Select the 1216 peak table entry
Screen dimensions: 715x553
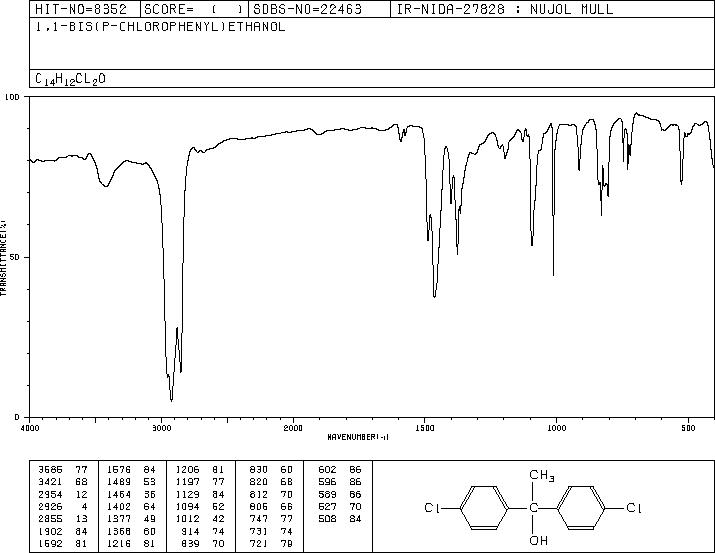[x=131, y=543]
